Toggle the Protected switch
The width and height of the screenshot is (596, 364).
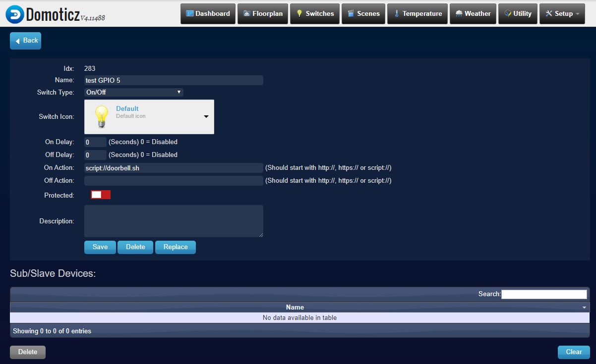[x=101, y=195]
